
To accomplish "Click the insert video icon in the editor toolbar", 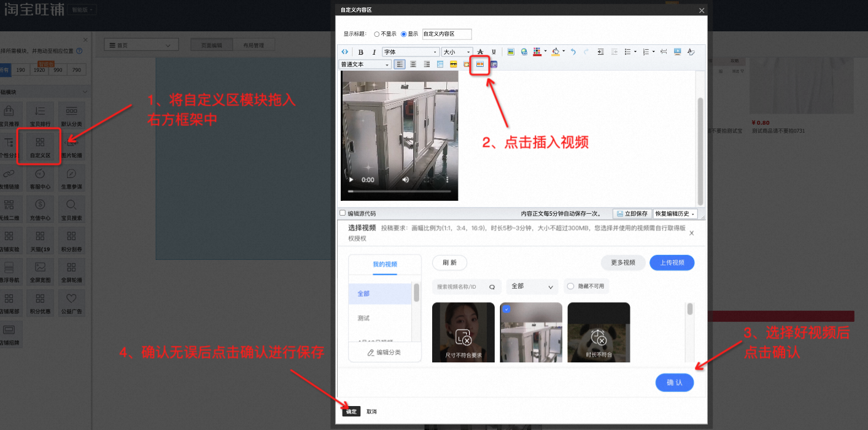I will 480,64.
